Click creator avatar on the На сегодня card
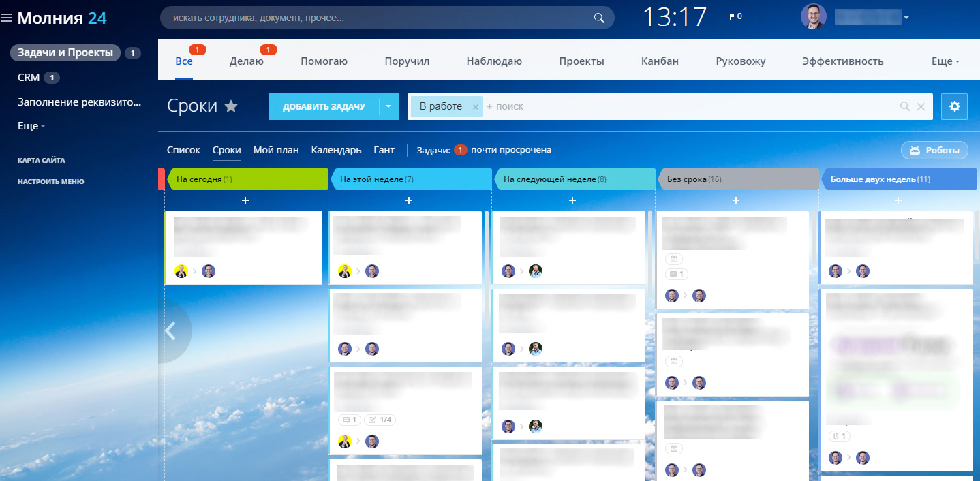The width and height of the screenshot is (980, 481). click(181, 271)
